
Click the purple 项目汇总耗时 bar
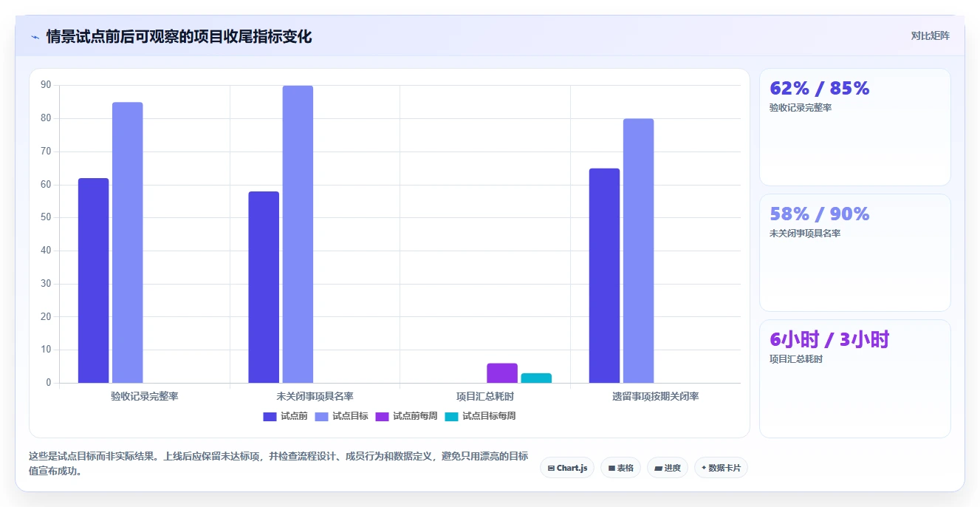(x=502, y=373)
